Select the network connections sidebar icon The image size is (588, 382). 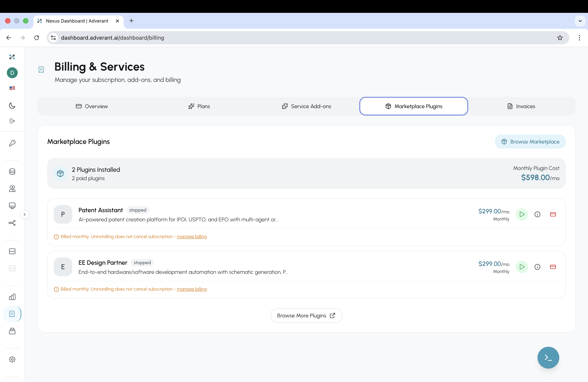pos(12,223)
